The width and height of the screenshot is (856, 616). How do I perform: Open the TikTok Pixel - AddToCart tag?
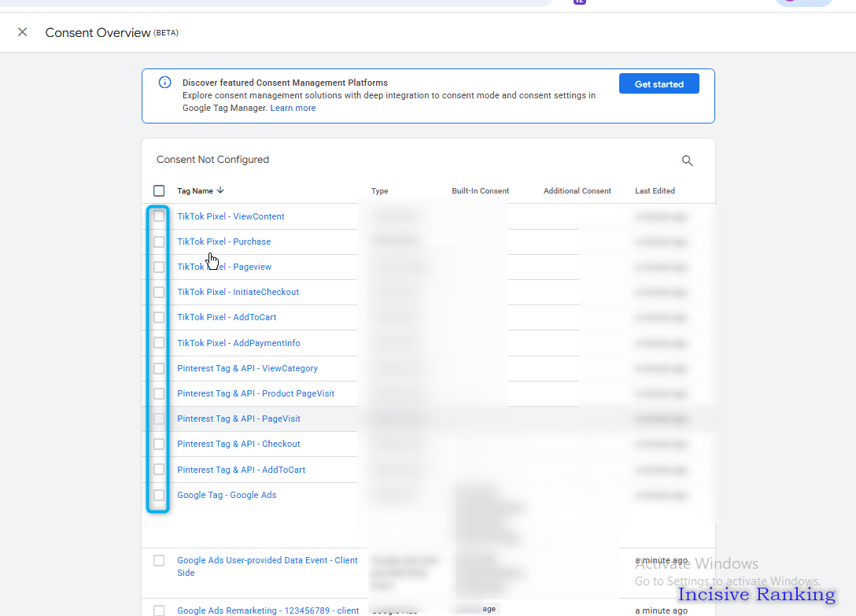[227, 317]
